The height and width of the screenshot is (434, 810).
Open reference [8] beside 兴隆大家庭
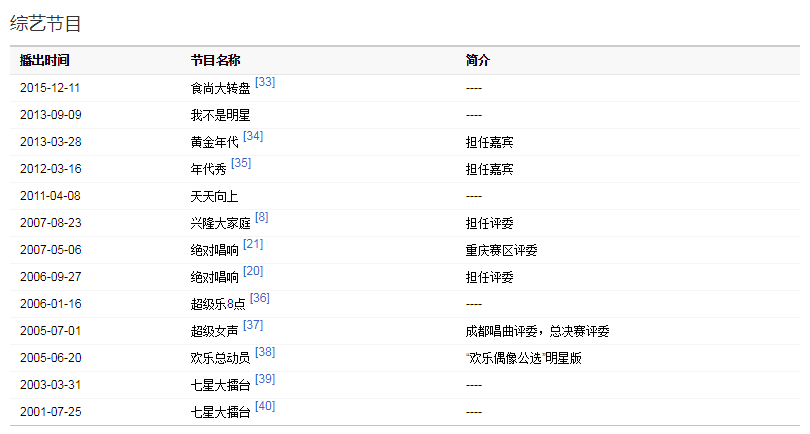coord(261,217)
